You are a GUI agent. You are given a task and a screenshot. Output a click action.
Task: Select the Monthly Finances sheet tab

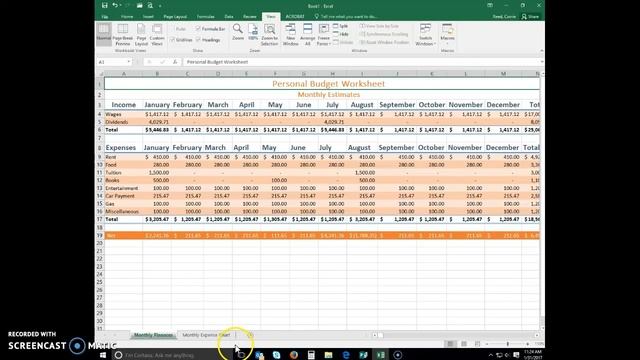pos(153,335)
